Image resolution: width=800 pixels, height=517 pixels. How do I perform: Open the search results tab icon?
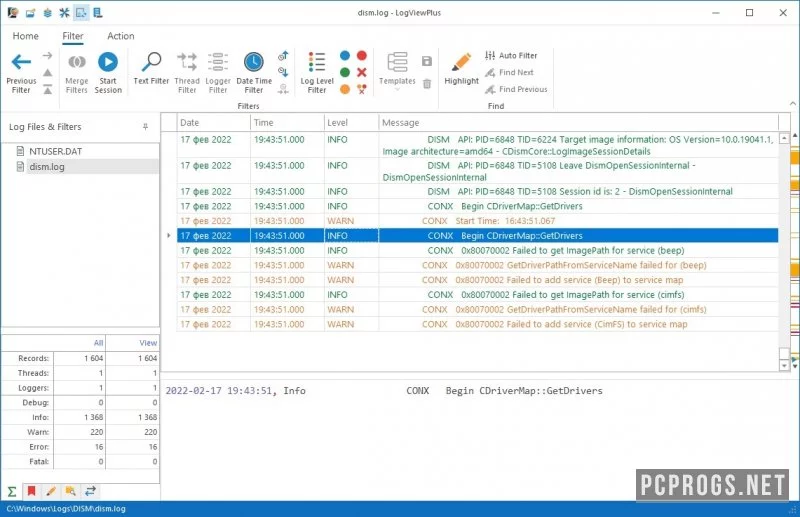coord(70,491)
